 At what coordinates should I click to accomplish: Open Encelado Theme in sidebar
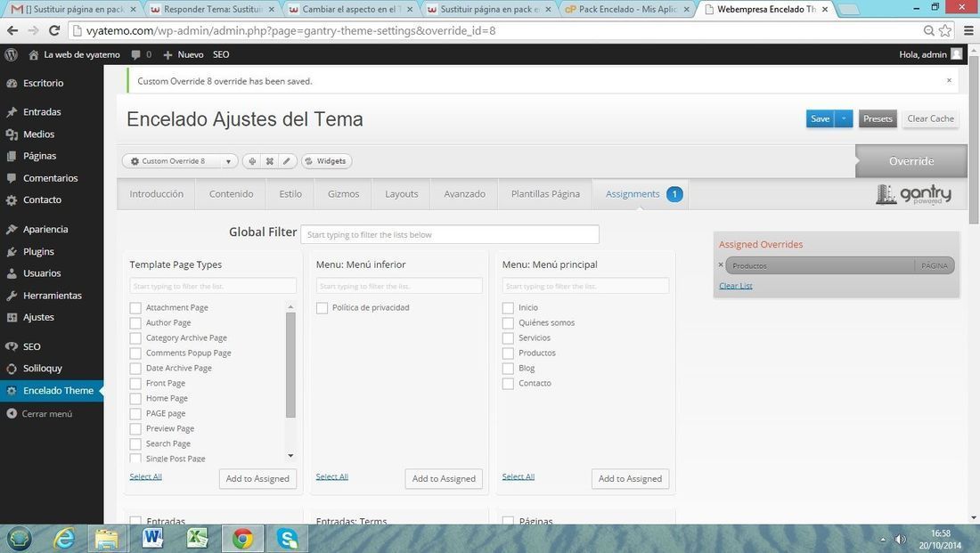tap(52, 391)
